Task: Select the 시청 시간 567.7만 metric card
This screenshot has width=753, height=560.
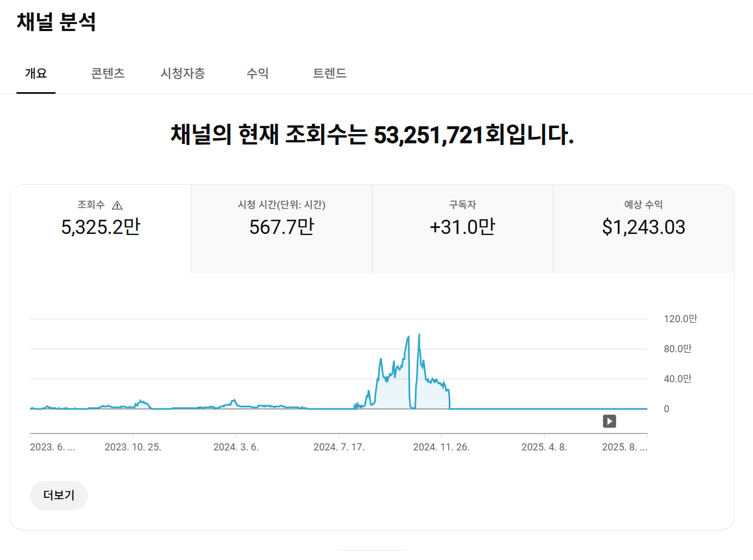Action: [x=282, y=229]
